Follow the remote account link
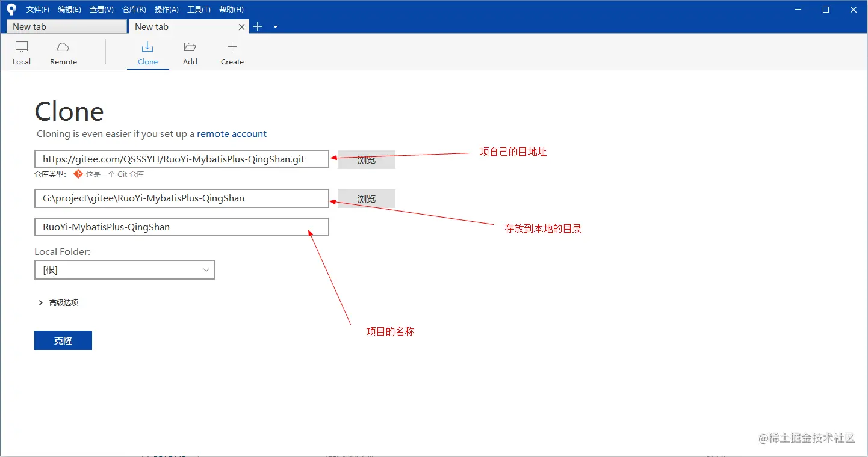The image size is (868, 457). coord(232,134)
